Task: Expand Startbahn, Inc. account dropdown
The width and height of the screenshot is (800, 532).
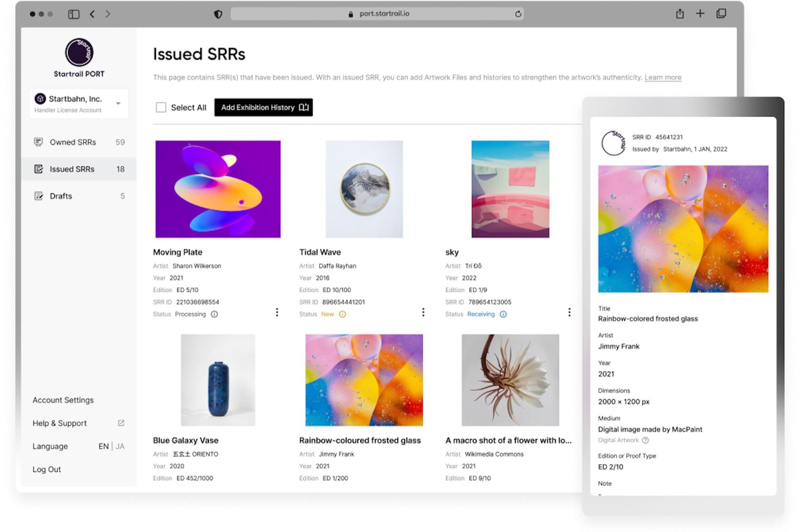Action: pos(118,103)
